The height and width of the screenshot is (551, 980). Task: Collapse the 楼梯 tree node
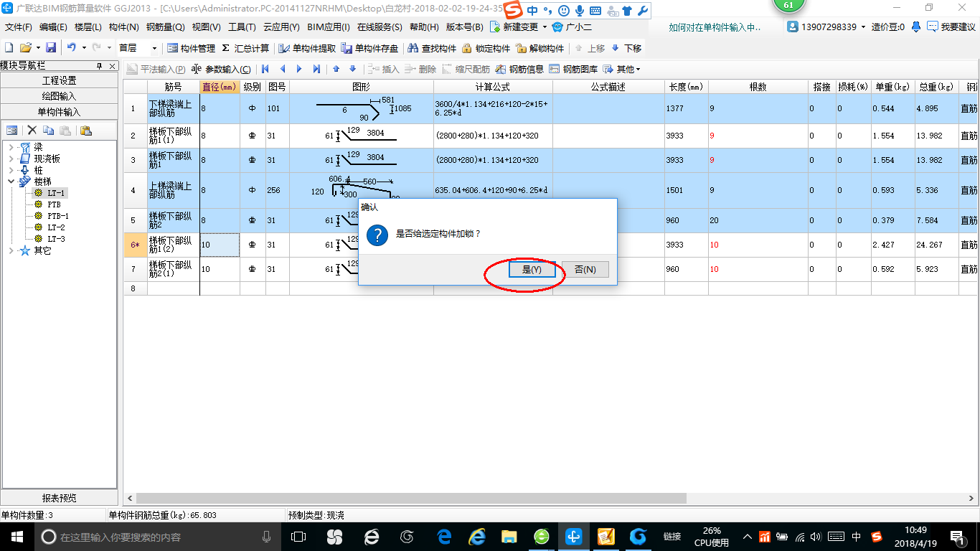11,182
